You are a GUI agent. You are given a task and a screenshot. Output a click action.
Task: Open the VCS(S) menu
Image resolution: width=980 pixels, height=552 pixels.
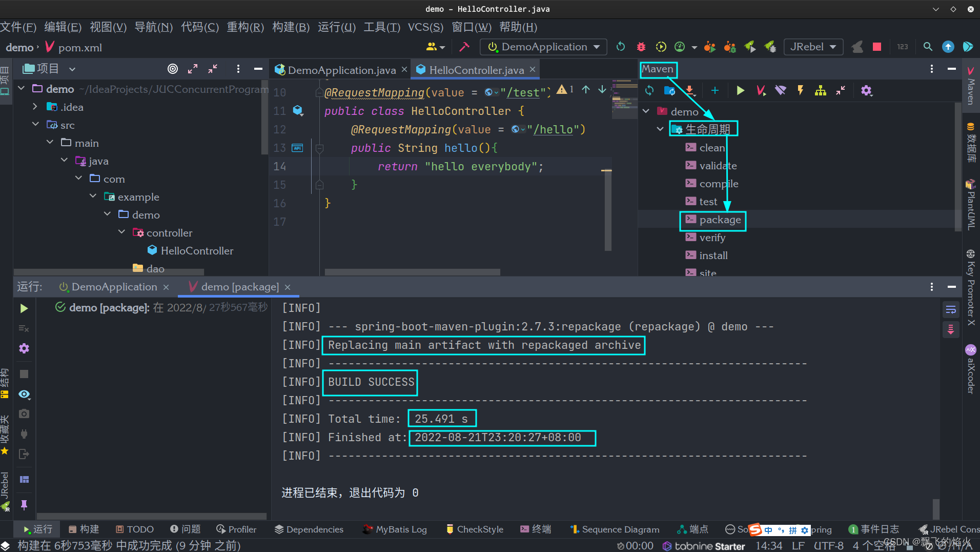pyautogui.click(x=425, y=27)
